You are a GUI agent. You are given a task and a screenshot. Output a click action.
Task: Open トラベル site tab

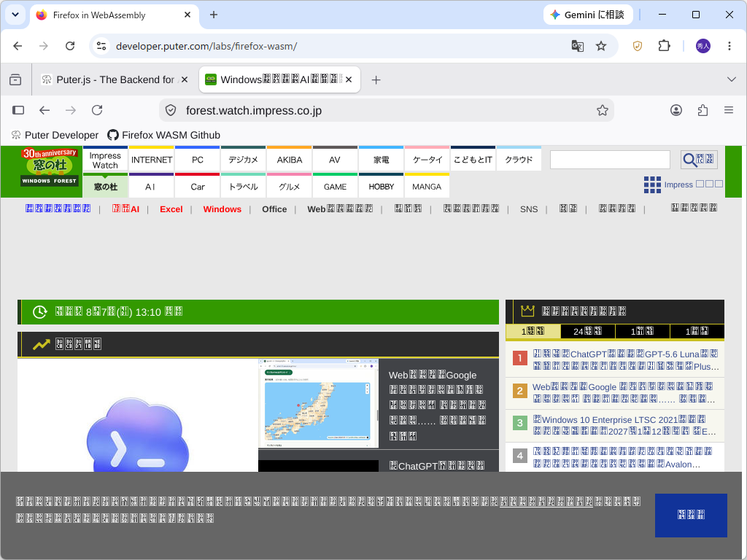(x=243, y=186)
